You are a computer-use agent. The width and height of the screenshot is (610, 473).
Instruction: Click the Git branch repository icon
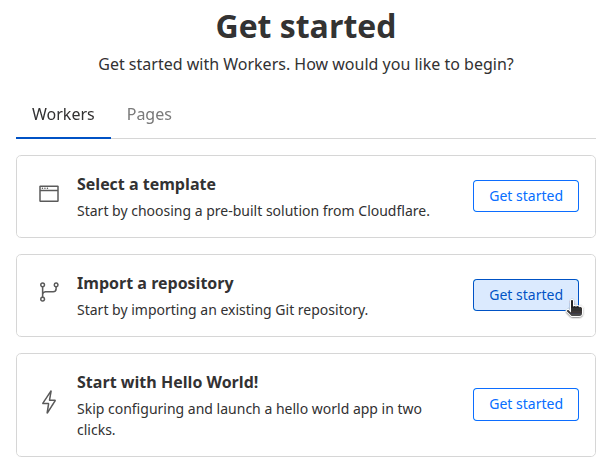49,292
